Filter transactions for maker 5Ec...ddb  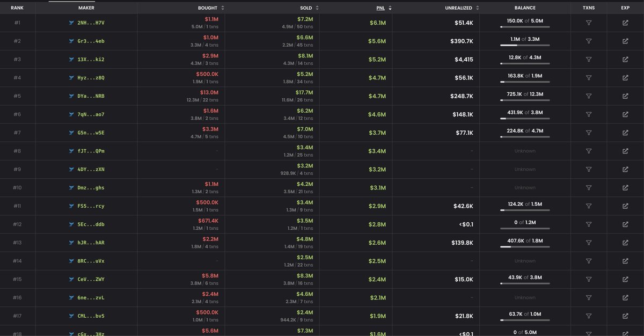coord(589,224)
